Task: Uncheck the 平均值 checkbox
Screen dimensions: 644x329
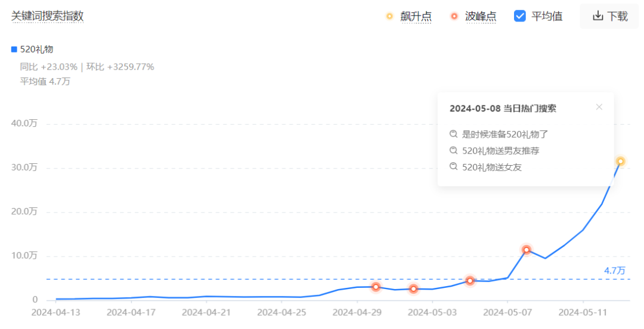Action: pos(519,16)
